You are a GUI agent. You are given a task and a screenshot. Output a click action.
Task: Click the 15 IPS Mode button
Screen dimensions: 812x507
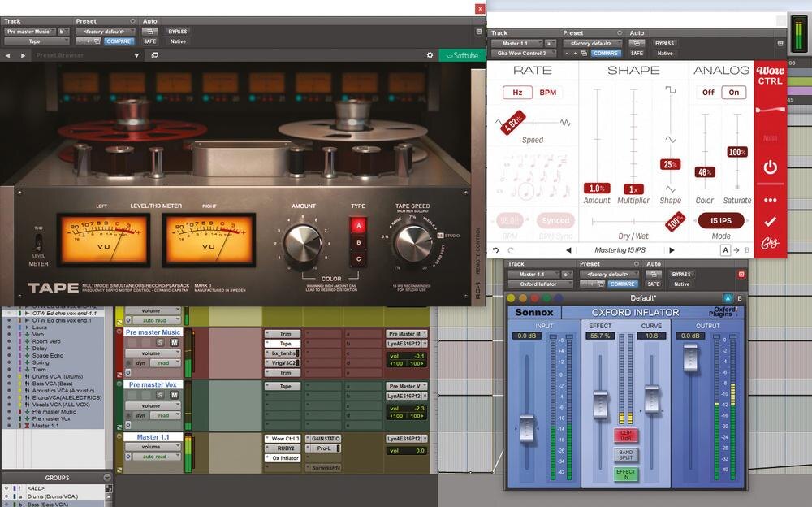(x=721, y=220)
